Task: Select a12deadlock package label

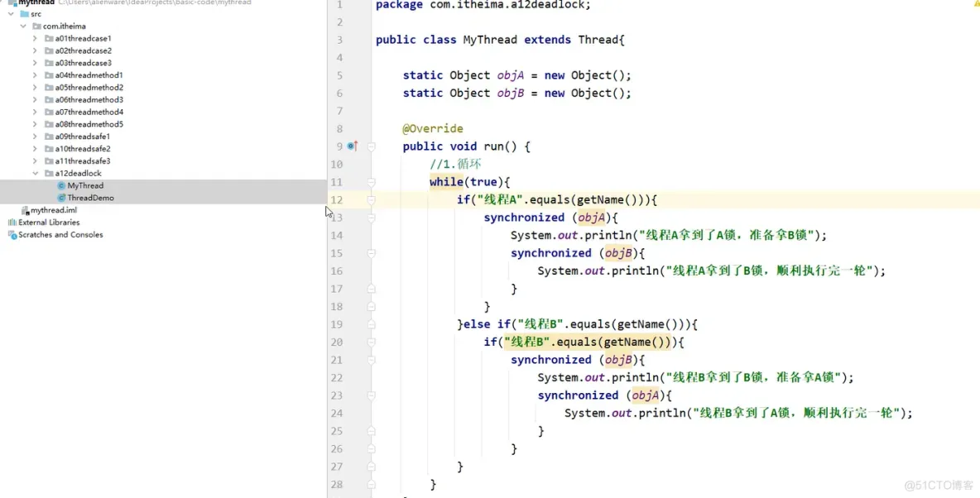Action: (x=78, y=173)
